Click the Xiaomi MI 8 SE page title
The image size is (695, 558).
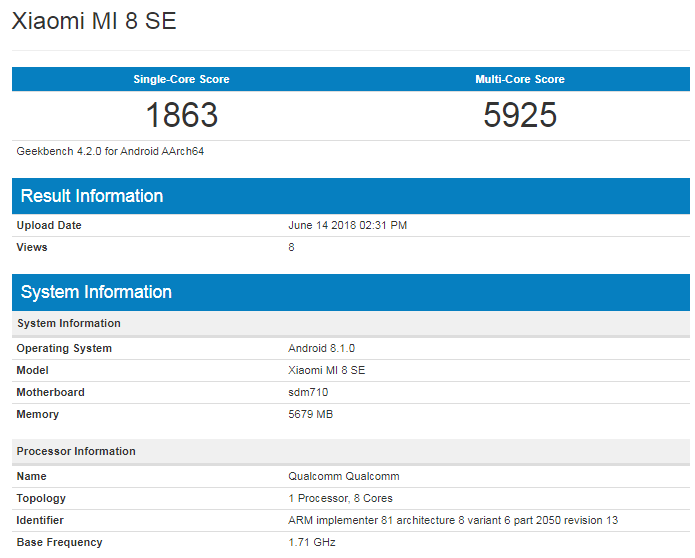(94, 21)
